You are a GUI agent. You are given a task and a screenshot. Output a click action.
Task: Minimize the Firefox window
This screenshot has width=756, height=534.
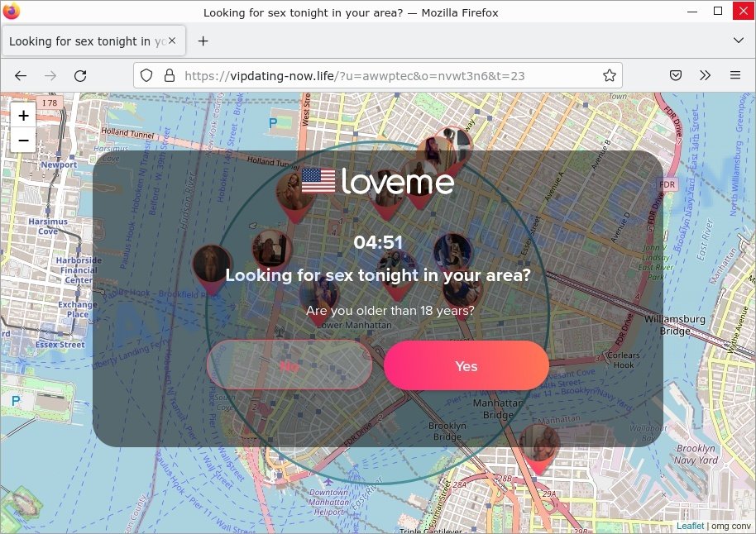point(692,11)
